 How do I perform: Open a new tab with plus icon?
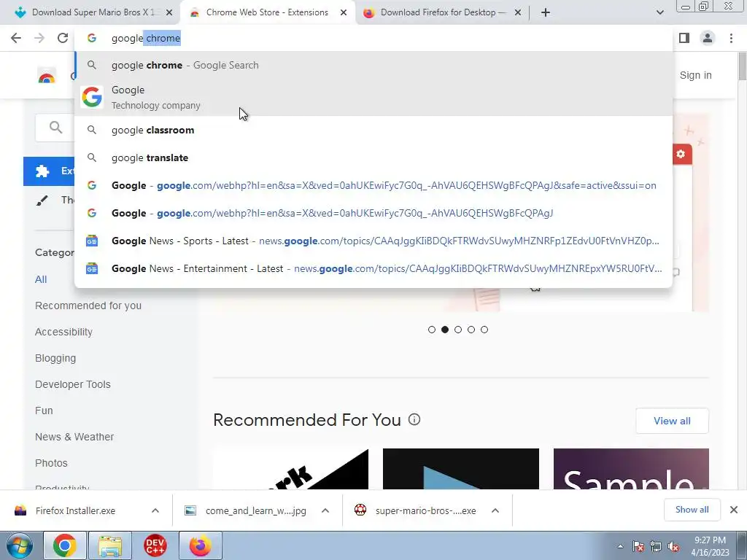(546, 12)
